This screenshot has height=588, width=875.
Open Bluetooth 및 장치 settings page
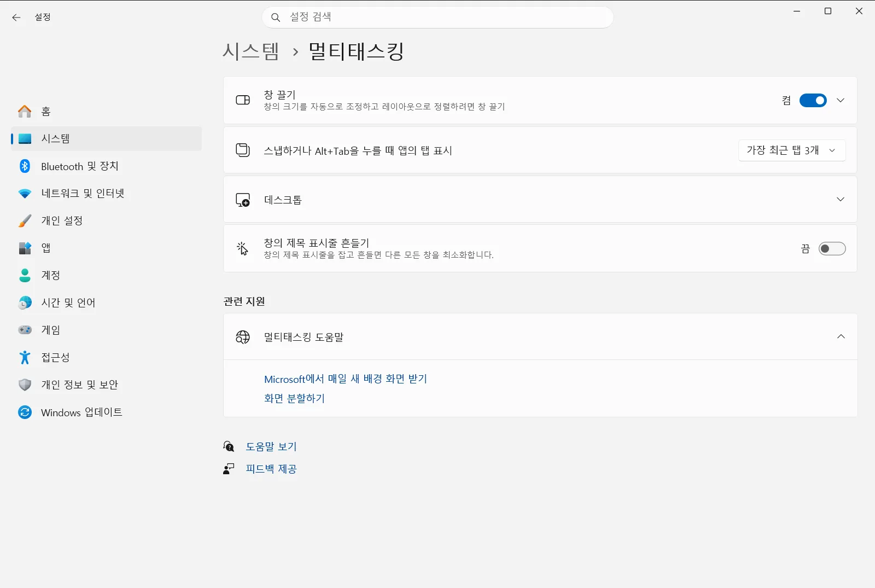pos(106,166)
